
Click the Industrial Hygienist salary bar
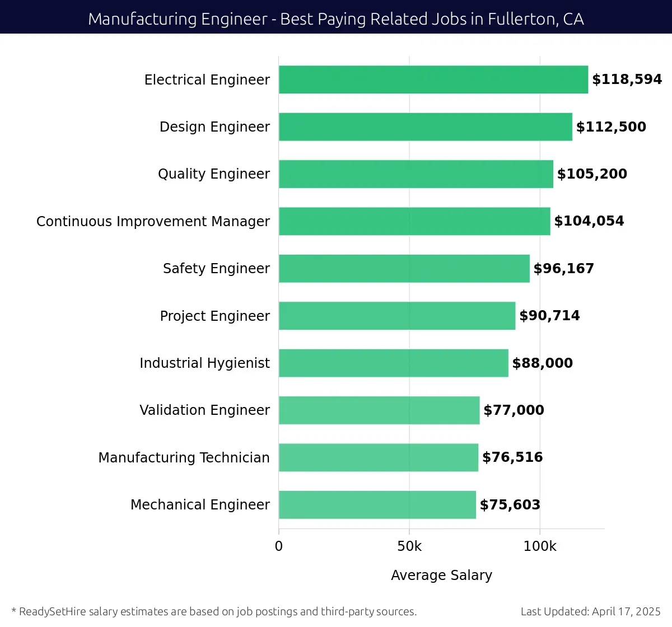pyautogui.click(x=394, y=363)
